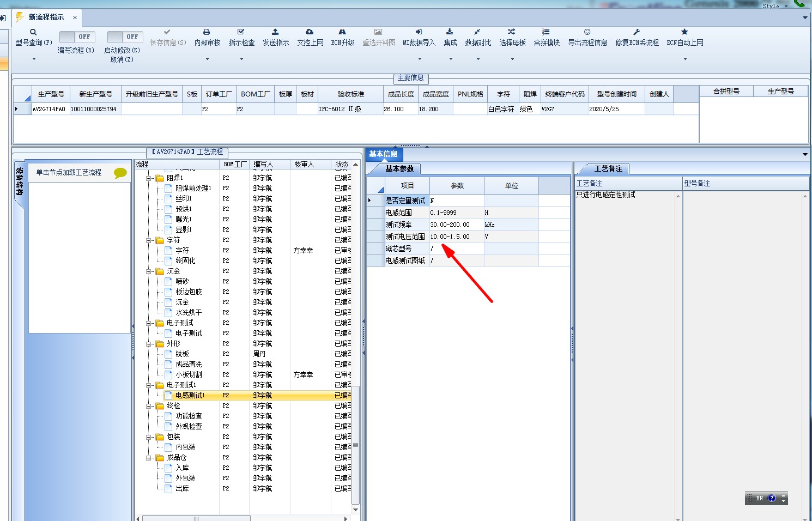Click the yellow speech bubble icon

click(120, 173)
